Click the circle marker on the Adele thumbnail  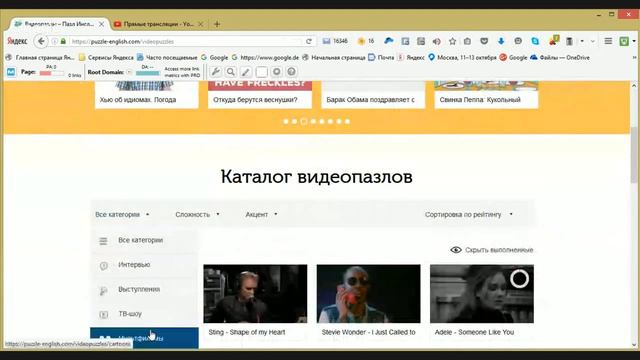coord(519,279)
